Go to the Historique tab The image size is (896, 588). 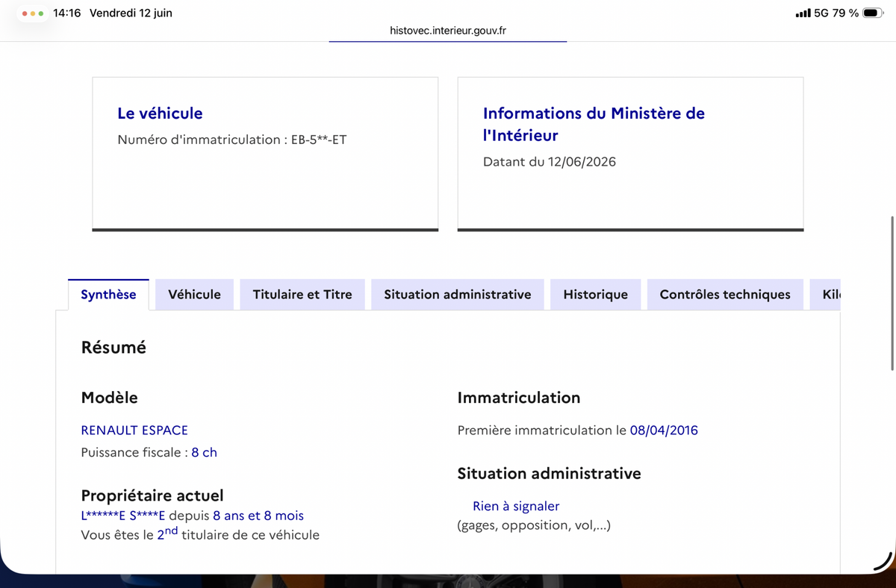tap(595, 294)
